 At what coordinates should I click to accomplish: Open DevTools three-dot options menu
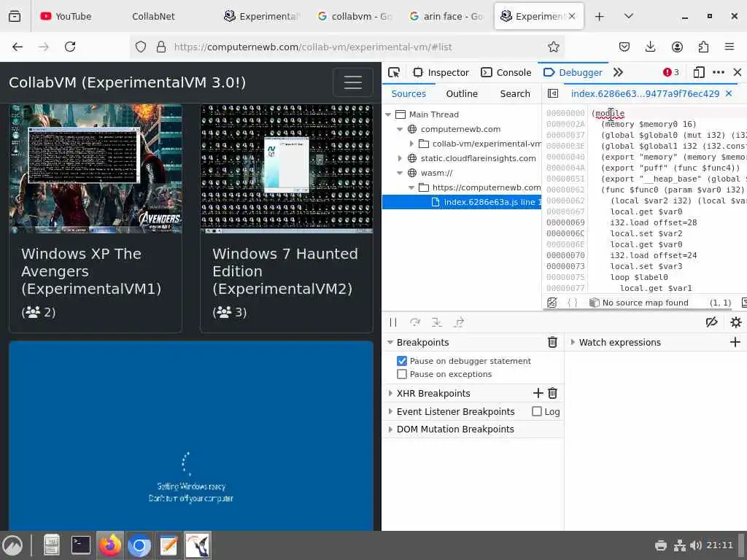(719, 72)
